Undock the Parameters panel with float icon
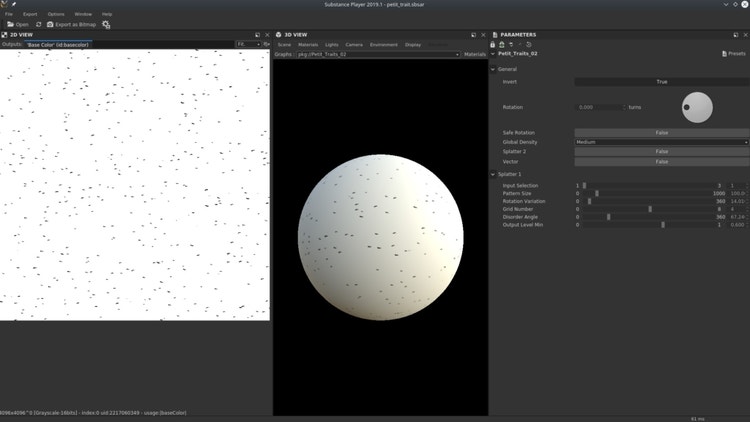The width and height of the screenshot is (750, 422). pyautogui.click(x=735, y=35)
